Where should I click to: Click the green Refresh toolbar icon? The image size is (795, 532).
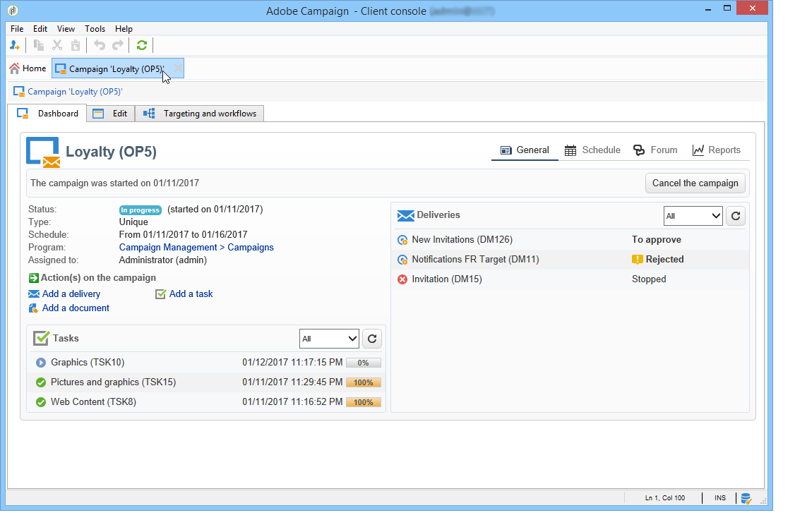coord(142,46)
